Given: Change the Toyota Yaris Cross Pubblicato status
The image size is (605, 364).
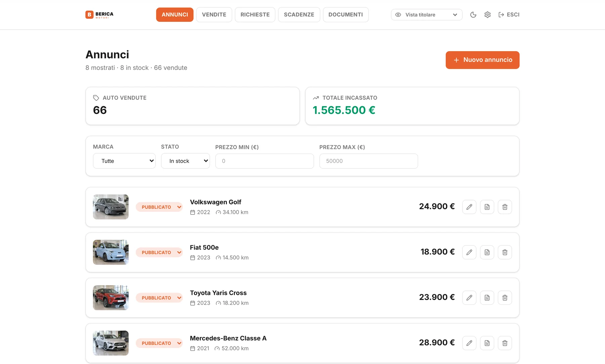Looking at the screenshot, I should [x=159, y=298].
